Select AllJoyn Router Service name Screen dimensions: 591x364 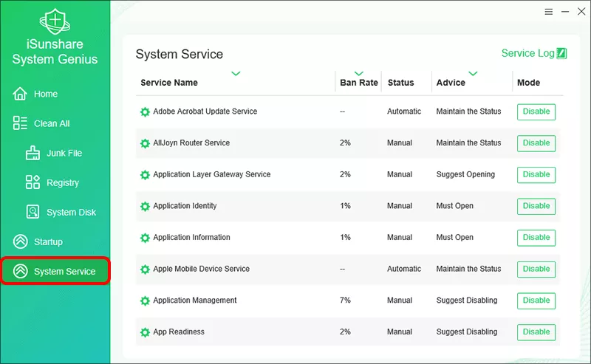pyautogui.click(x=191, y=142)
